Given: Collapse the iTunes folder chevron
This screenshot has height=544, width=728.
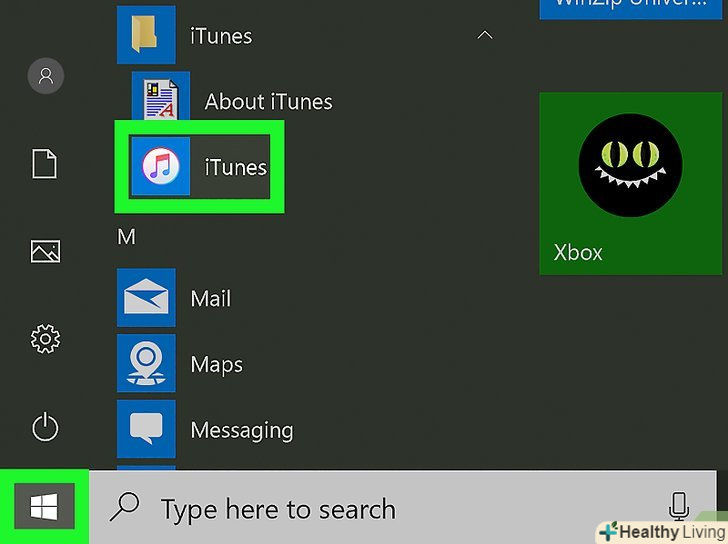Looking at the screenshot, I should click(485, 35).
